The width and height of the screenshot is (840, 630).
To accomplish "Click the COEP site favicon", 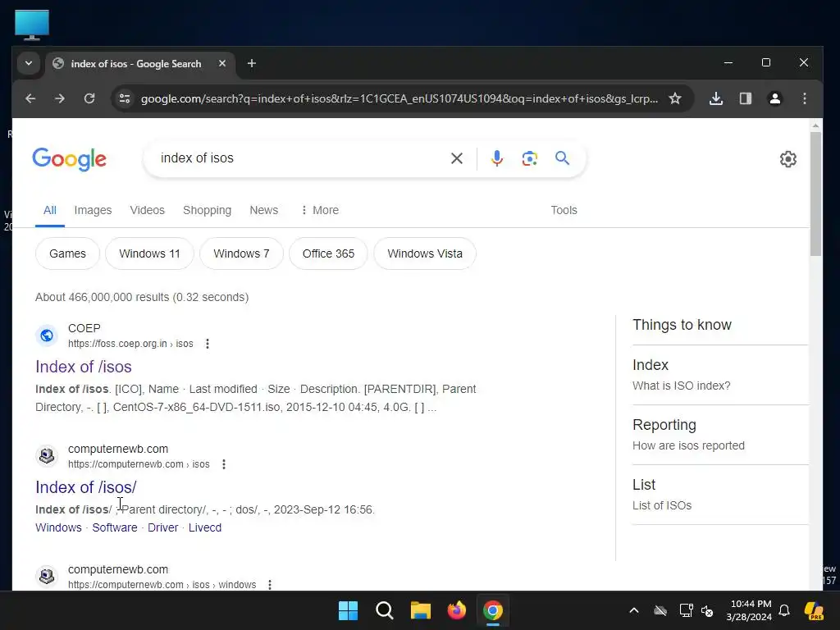I will point(47,336).
